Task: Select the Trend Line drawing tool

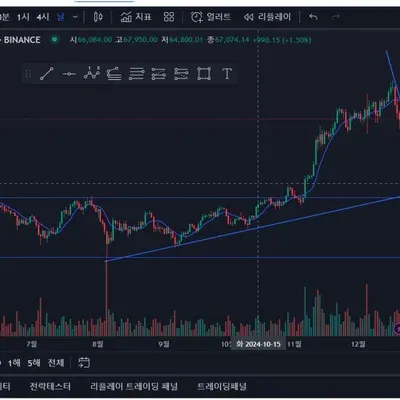Action: (47, 73)
